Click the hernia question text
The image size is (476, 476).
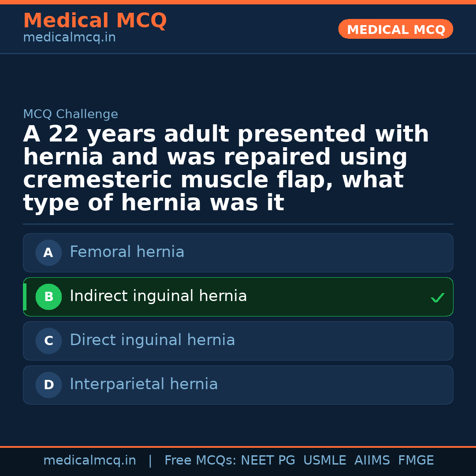226,169
